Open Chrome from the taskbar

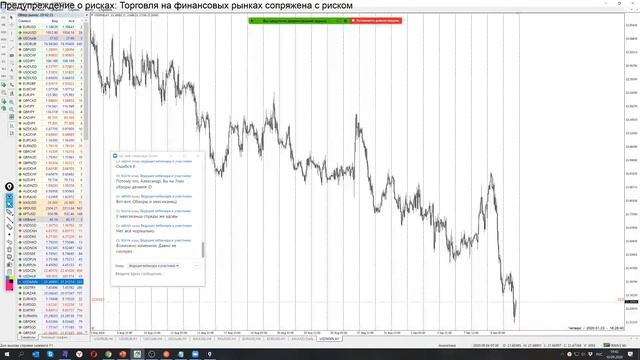(x=108, y=354)
